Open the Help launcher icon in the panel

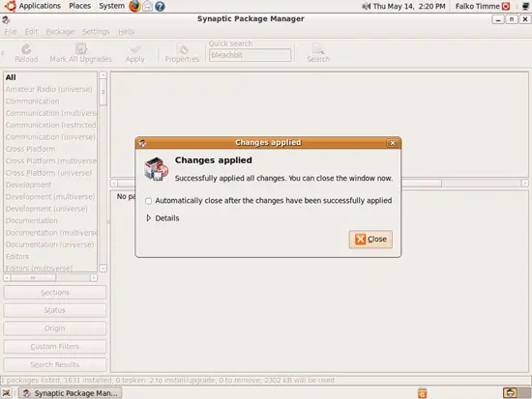[x=160, y=6]
